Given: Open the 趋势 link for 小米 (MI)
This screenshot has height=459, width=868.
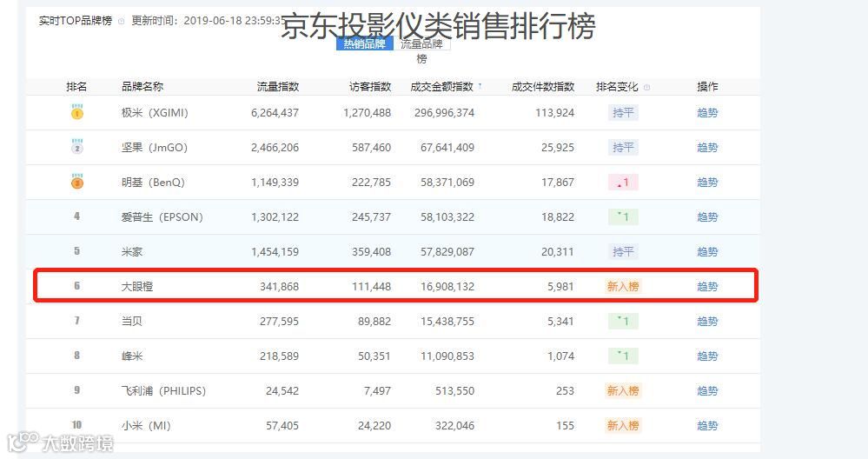Looking at the screenshot, I should tap(707, 426).
